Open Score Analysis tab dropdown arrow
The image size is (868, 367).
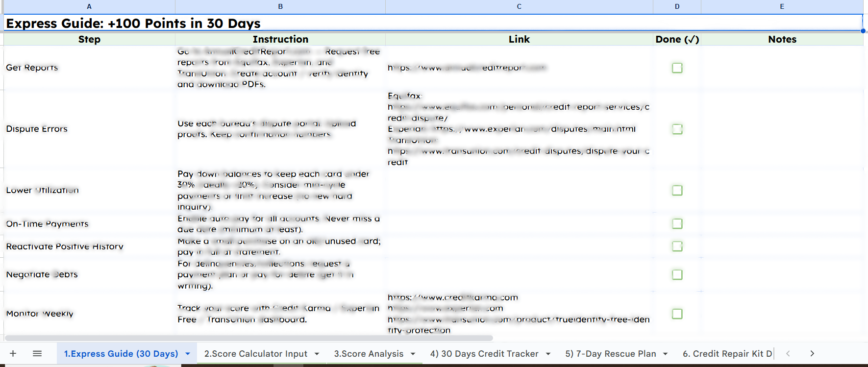coord(413,354)
